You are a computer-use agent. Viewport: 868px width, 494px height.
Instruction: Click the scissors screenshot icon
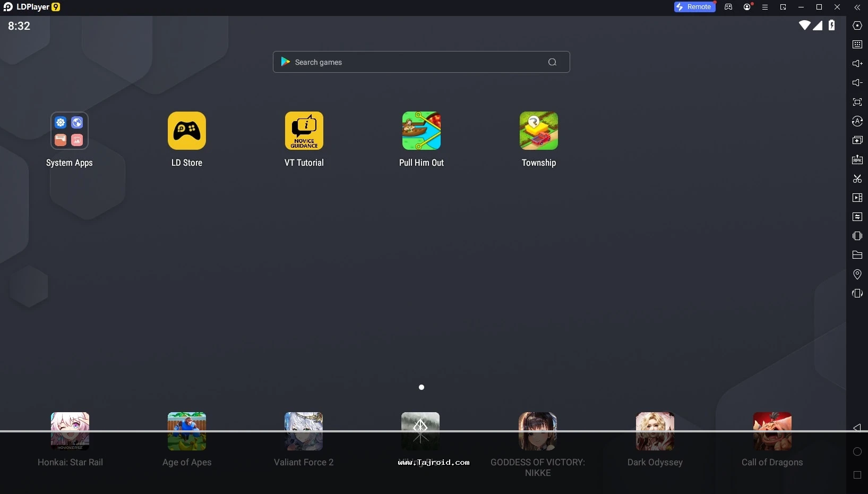pyautogui.click(x=857, y=178)
